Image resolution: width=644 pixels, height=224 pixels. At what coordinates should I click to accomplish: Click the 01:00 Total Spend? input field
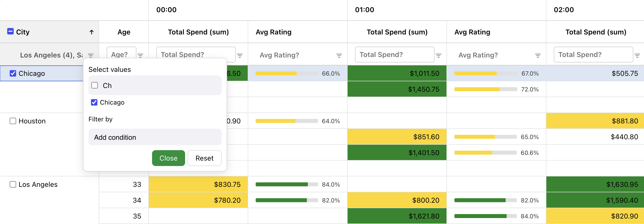395,54
